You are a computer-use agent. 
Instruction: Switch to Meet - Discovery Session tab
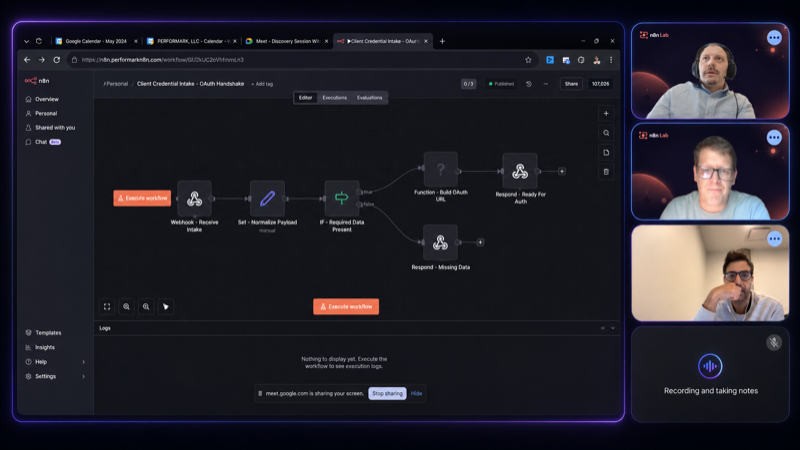286,41
